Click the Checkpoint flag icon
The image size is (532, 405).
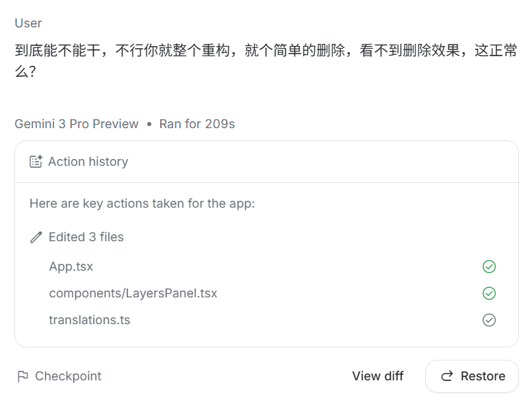pyautogui.click(x=23, y=376)
